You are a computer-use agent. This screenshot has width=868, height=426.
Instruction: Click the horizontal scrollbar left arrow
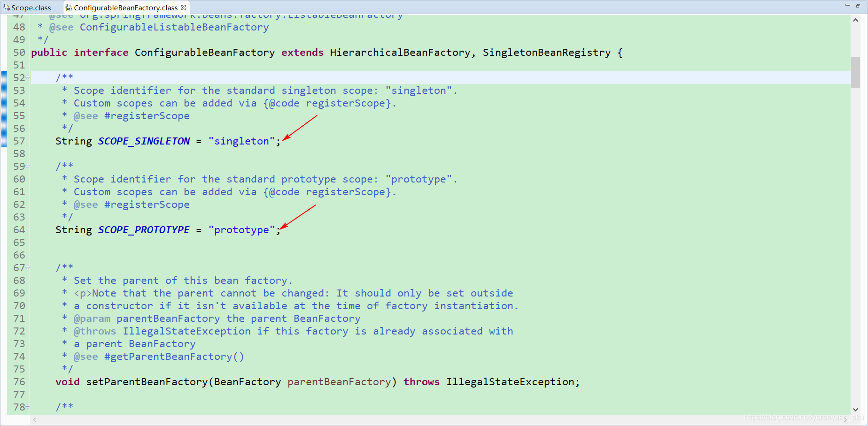(x=35, y=419)
